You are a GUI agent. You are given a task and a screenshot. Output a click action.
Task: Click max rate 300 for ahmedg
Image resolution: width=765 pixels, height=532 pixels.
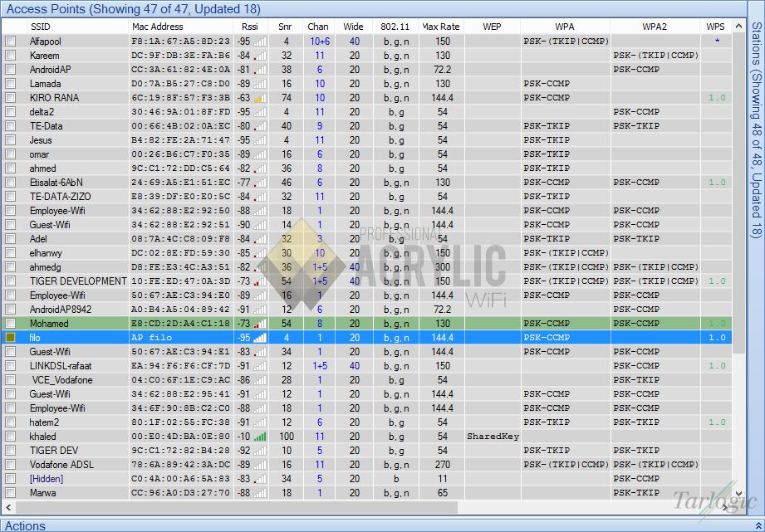coord(443,267)
